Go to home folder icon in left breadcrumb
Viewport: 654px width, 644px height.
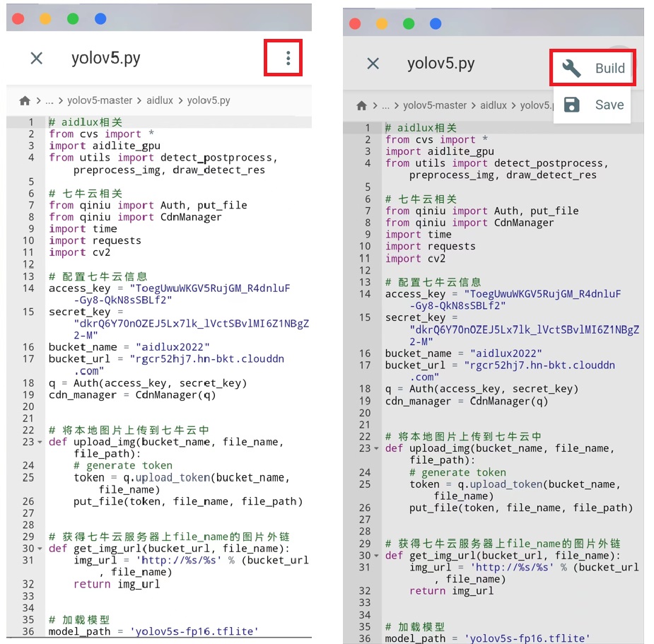click(x=25, y=101)
